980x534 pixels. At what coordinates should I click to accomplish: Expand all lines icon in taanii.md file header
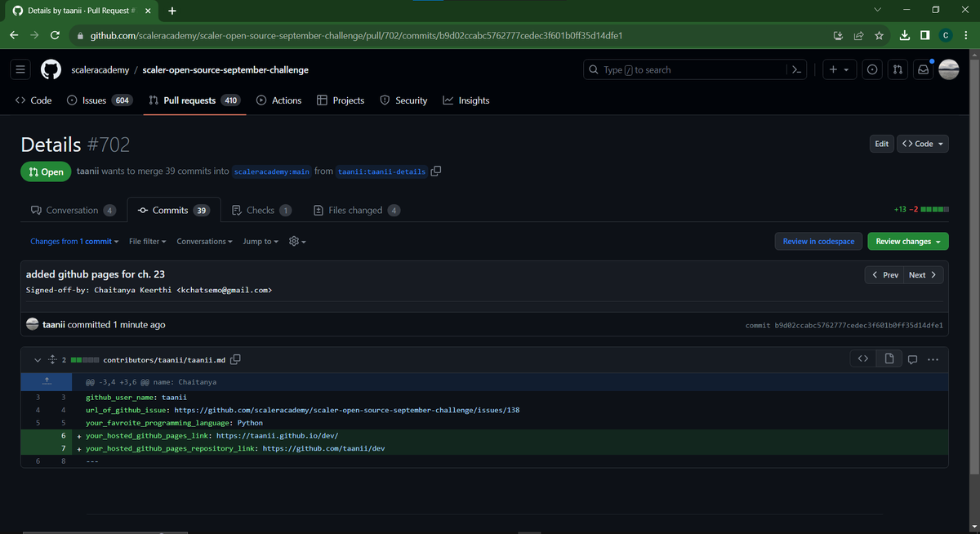click(51, 359)
